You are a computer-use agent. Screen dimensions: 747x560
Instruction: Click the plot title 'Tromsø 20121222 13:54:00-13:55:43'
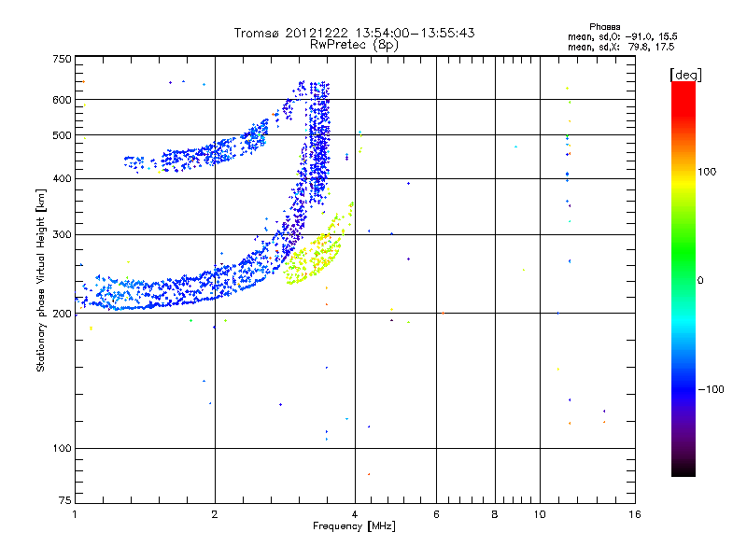point(354,33)
